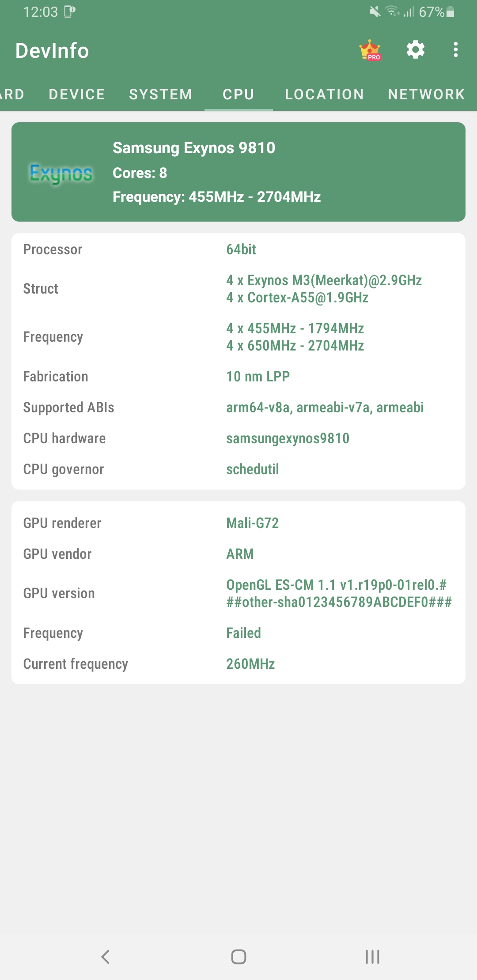
Task: Tap the Mali-G72 GPU renderer entry
Action: point(252,523)
